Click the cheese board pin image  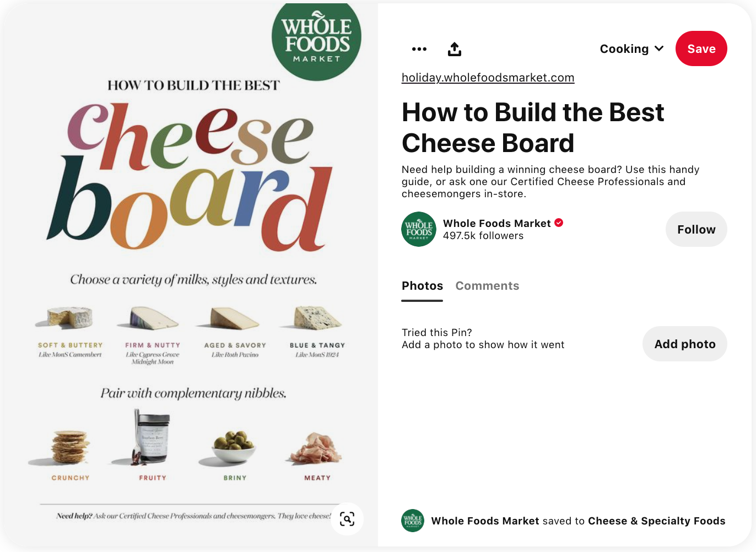(x=190, y=275)
